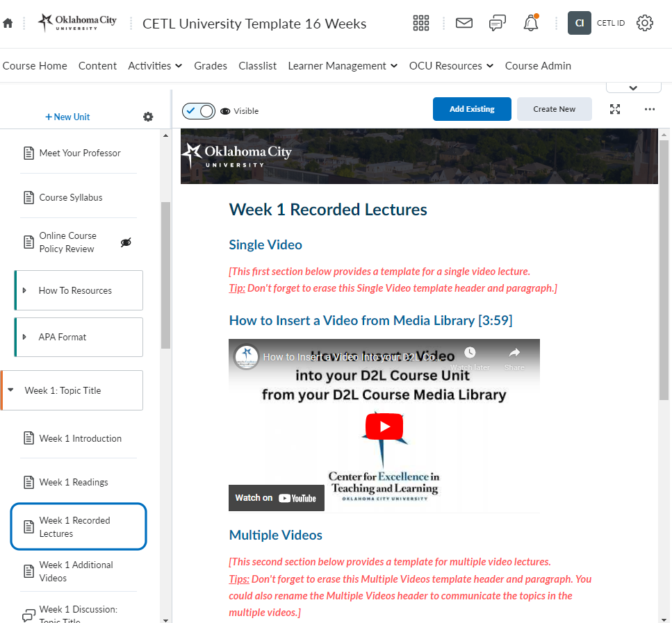Open unit settings gear in sidebar
The height and width of the screenshot is (623, 672).
(x=148, y=117)
